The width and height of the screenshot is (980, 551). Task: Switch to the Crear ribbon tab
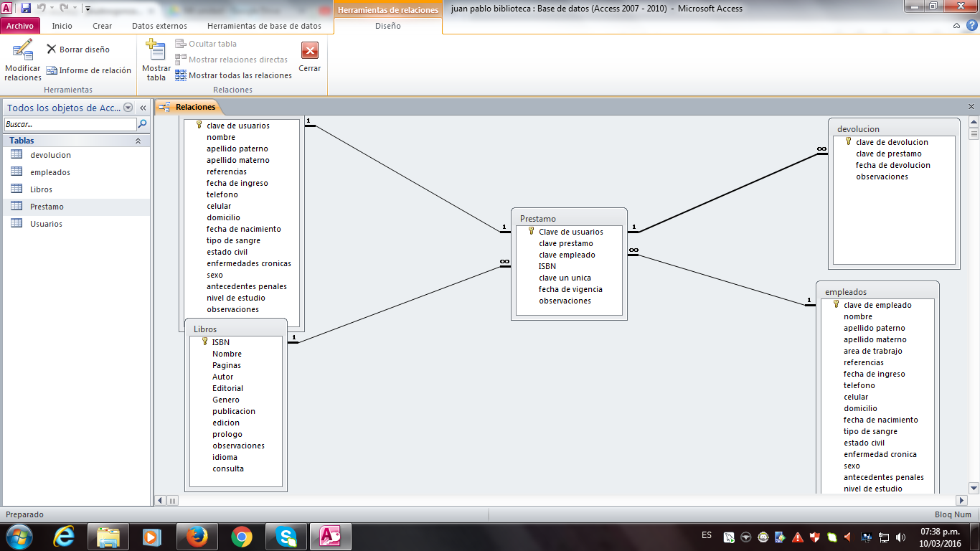click(103, 26)
